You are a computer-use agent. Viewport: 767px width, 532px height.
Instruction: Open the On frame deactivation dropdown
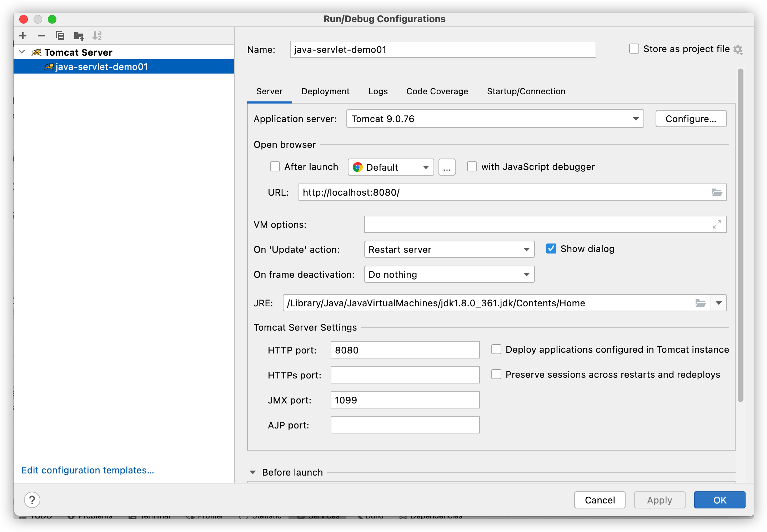449,274
